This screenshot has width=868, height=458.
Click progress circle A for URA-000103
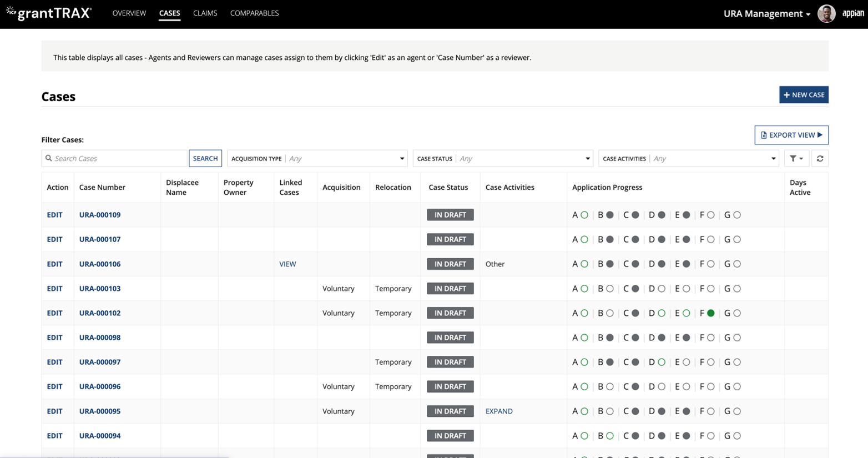(x=584, y=289)
